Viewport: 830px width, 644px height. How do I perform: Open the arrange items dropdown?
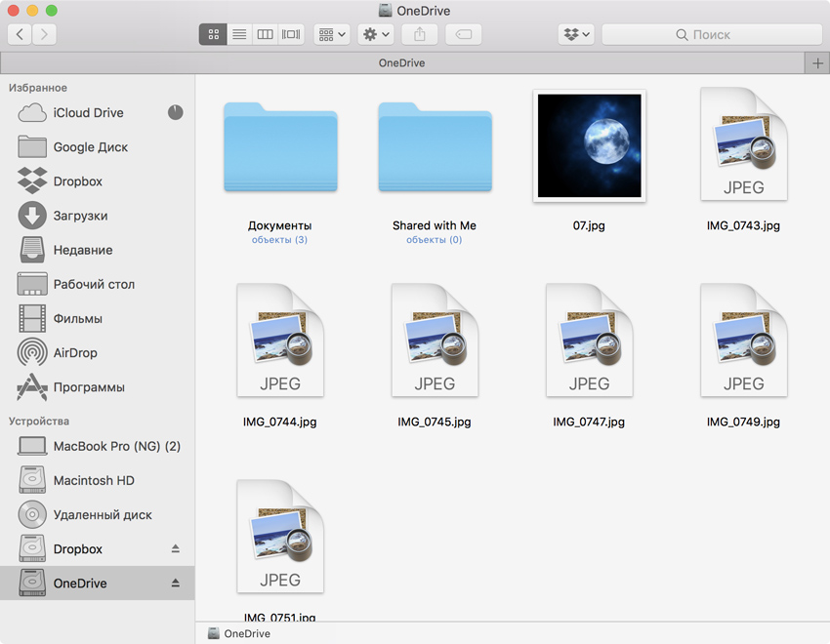click(x=332, y=34)
